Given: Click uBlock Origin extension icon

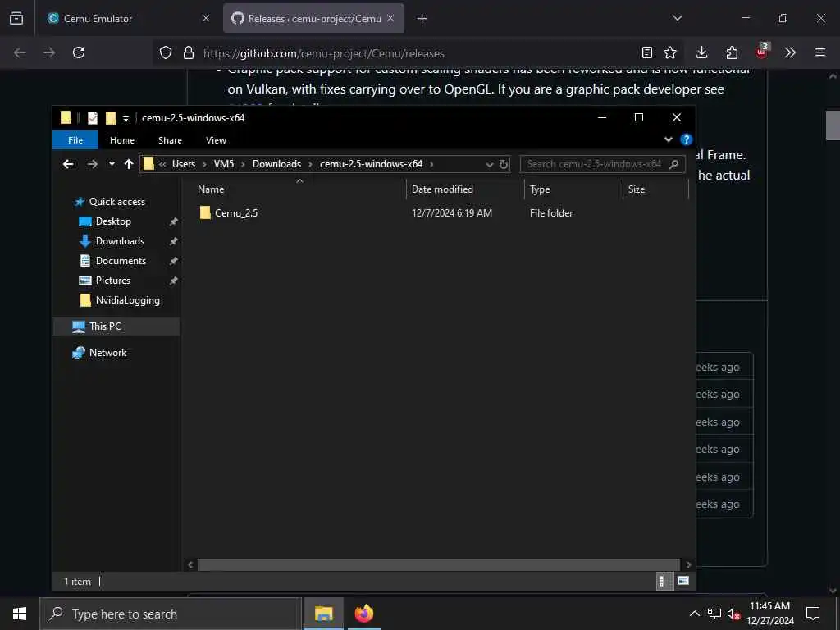Looking at the screenshot, I should 762,52.
